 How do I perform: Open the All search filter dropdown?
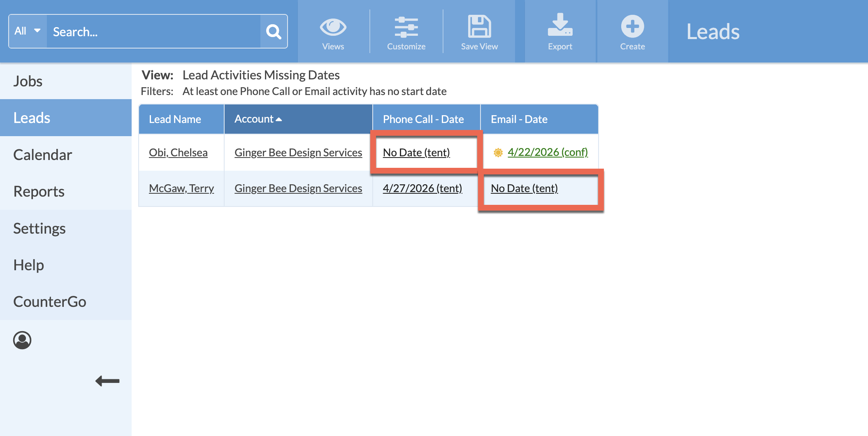coord(27,30)
